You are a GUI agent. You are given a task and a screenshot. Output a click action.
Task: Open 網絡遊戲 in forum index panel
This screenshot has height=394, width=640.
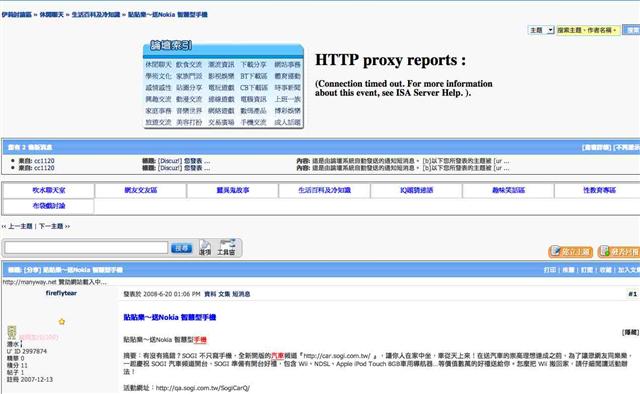(221, 111)
